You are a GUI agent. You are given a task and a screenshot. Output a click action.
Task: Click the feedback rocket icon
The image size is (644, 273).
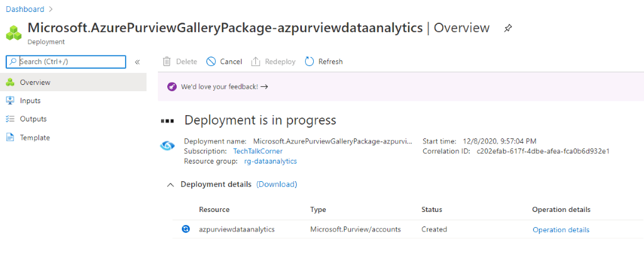[x=172, y=87]
